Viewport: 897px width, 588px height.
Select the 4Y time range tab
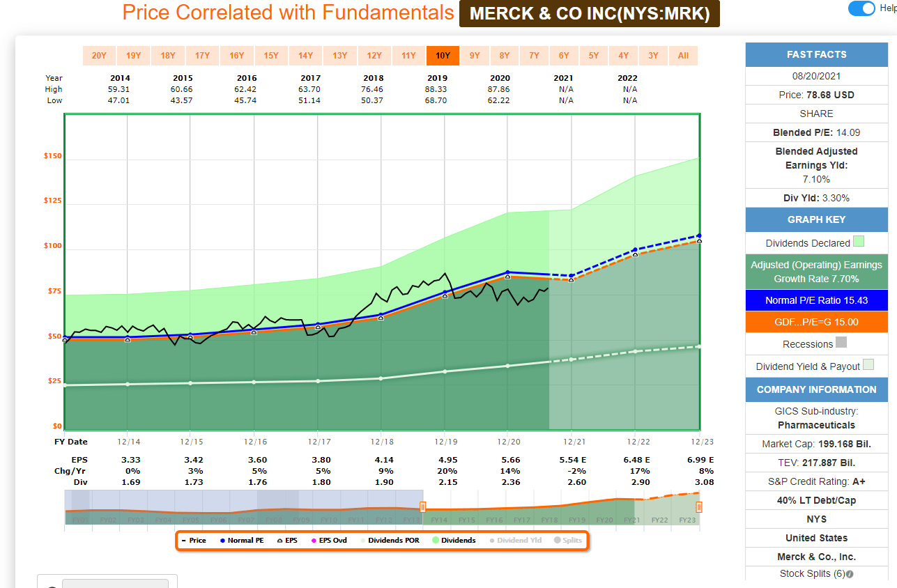coord(623,56)
